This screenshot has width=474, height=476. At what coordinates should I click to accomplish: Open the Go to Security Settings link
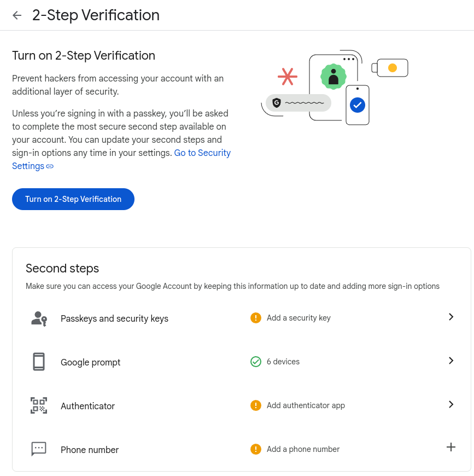click(202, 153)
